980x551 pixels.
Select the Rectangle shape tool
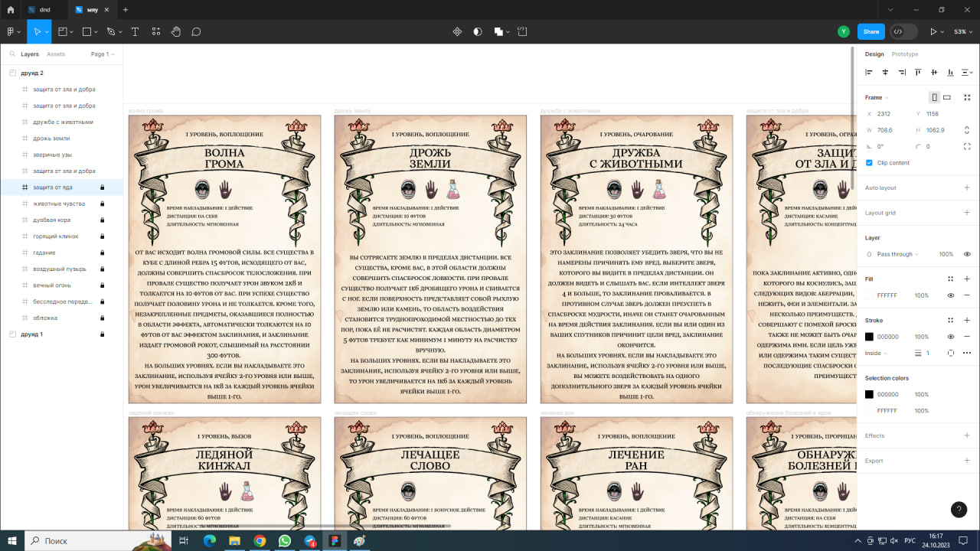(87, 31)
